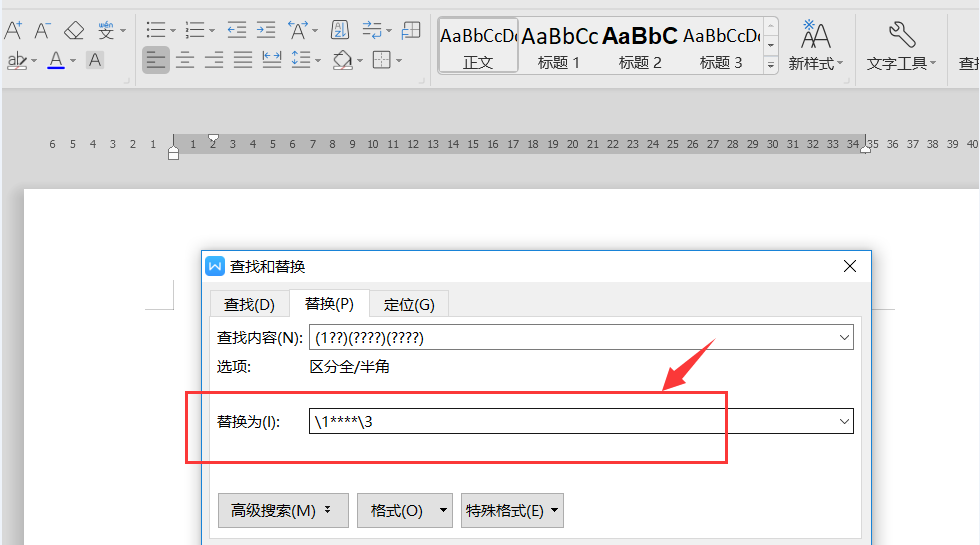The height and width of the screenshot is (545, 980).
Task: Open the borders dropdown arrow
Action: click(x=399, y=61)
